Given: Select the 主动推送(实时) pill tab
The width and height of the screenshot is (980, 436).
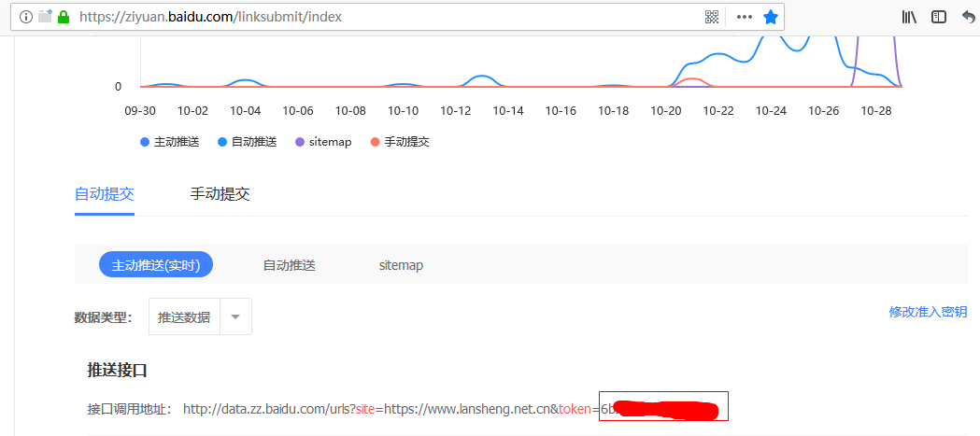Looking at the screenshot, I should pos(156,265).
